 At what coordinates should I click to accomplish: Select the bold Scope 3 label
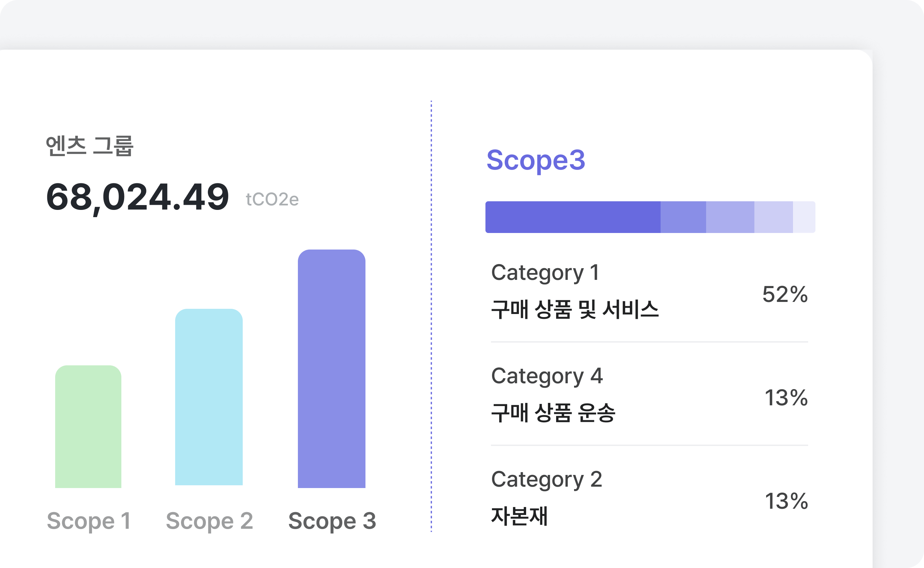332,521
